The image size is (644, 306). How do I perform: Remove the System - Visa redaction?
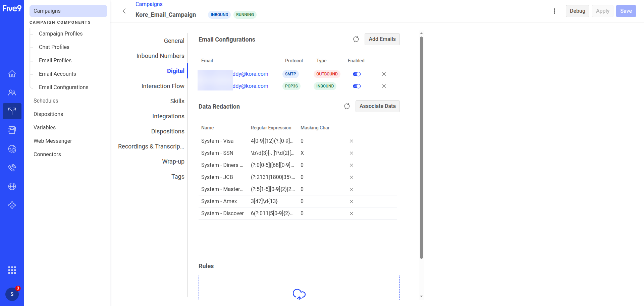pyautogui.click(x=352, y=141)
